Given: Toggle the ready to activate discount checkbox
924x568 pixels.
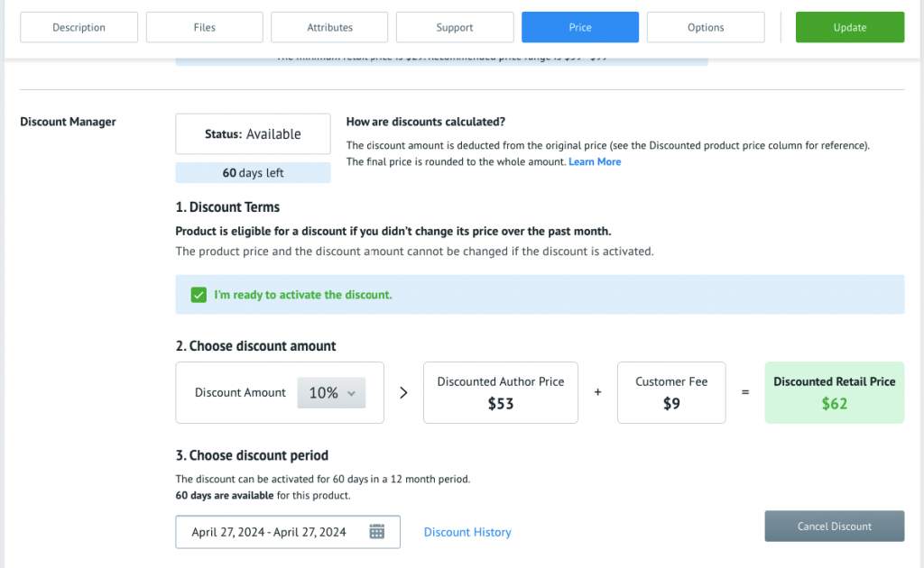Looking at the screenshot, I should (199, 295).
